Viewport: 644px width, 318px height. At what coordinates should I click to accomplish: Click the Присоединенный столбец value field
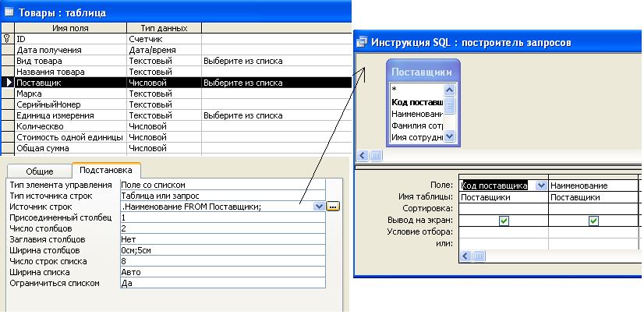(x=223, y=217)
